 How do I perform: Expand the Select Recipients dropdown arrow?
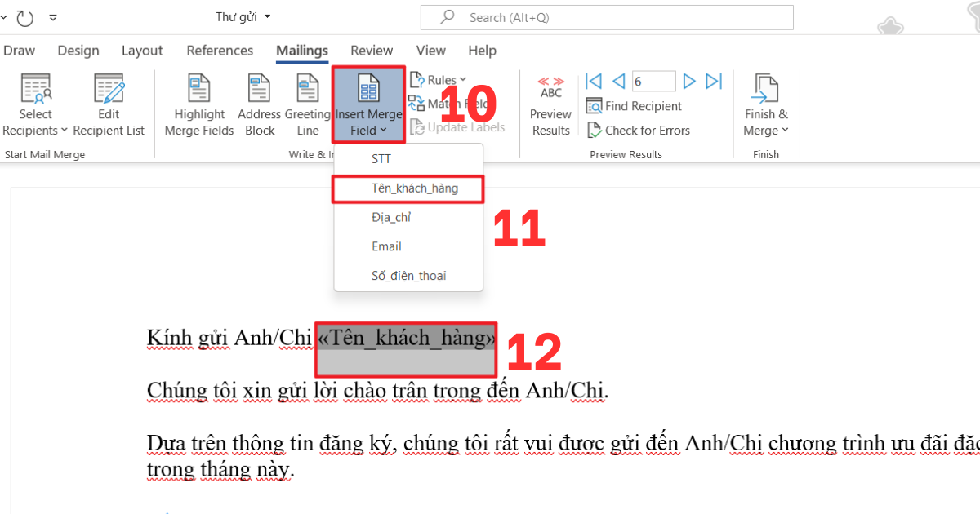(x=64, y=131)
